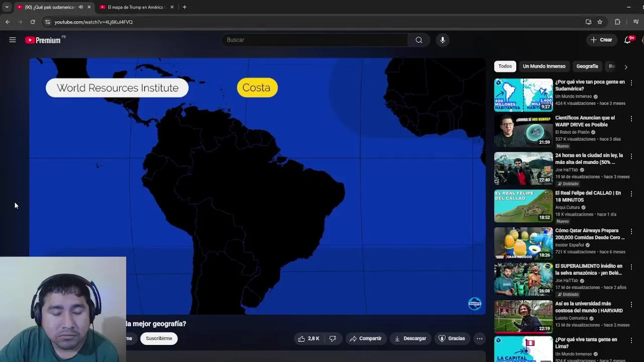Dislike the video
The image size is (644, 362).
(333, 338)
